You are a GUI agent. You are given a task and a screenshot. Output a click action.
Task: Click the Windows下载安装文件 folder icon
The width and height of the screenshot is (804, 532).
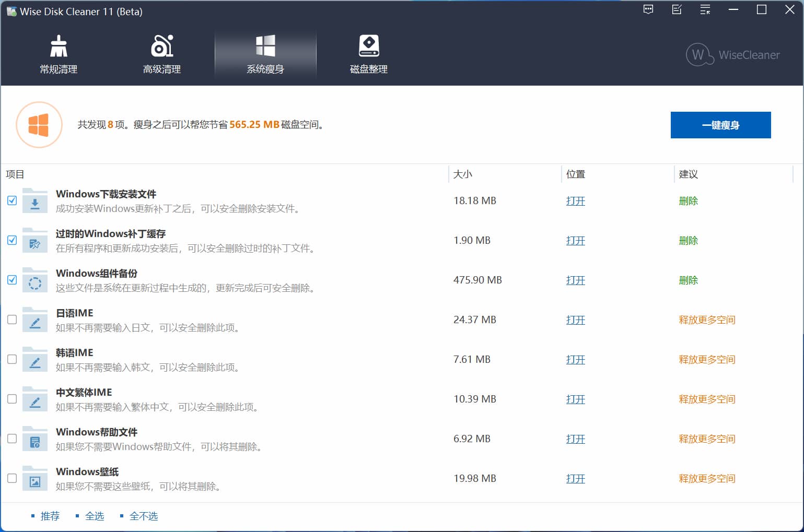(35, 201)
